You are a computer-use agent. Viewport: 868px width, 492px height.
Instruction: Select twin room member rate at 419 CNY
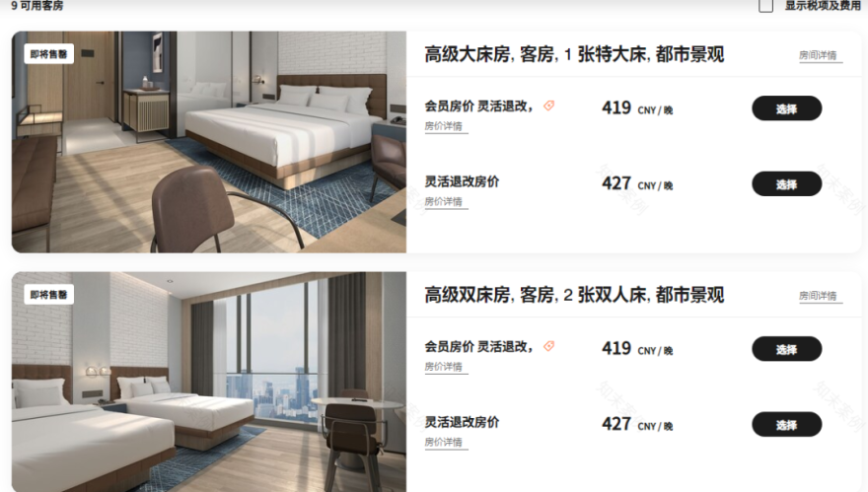coord(786,349)
